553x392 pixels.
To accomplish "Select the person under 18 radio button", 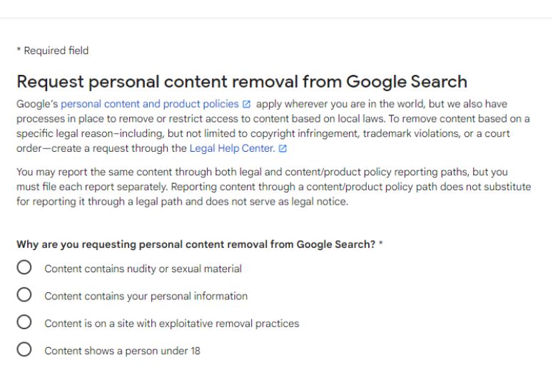I will (x=24, y=349).
